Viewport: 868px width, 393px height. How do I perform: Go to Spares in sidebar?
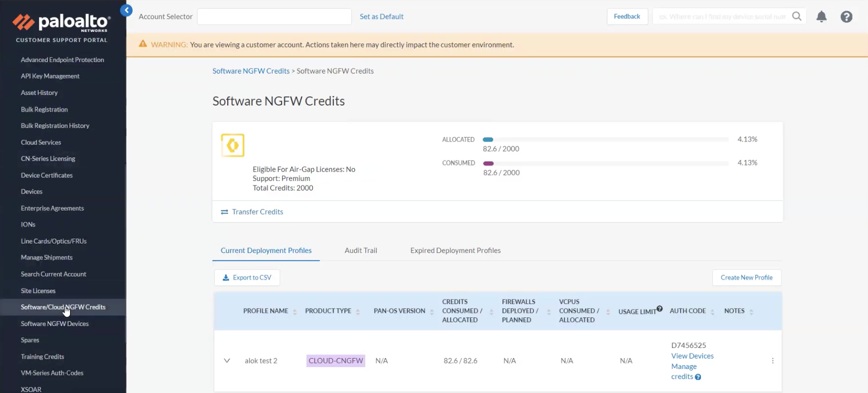point(30,340)
